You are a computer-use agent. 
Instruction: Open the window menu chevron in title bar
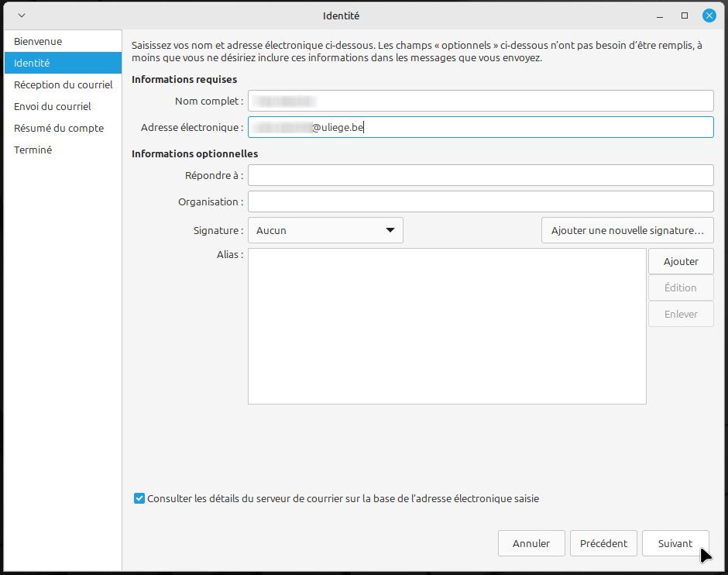coord(21,15)
